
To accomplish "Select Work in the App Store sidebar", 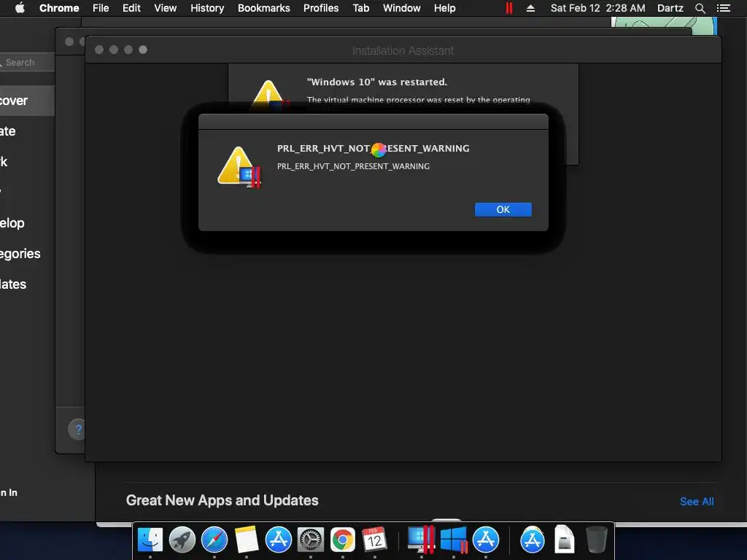I will click(27, 161).
